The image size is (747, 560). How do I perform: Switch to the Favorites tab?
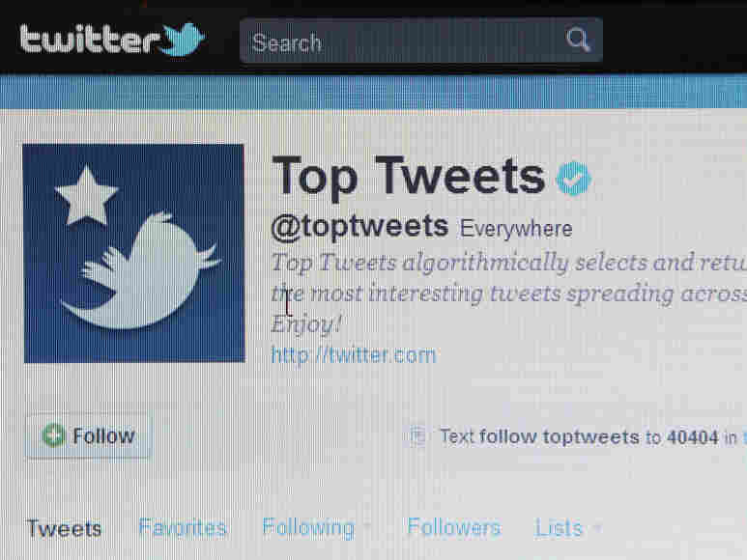click(x=183, y=527)
